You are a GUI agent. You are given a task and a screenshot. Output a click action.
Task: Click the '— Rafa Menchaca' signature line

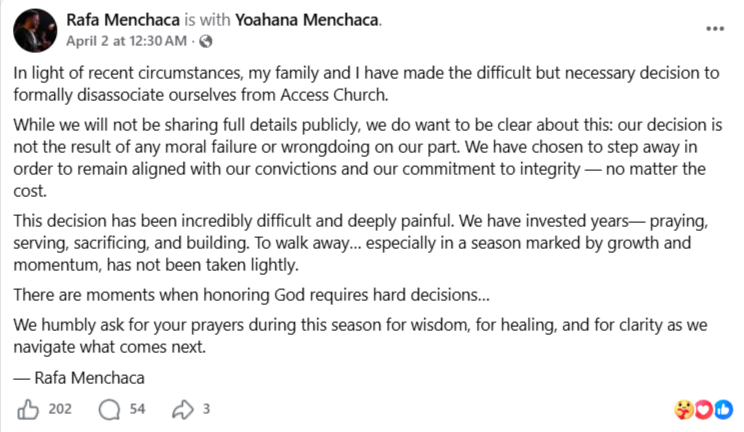[x=80, y=377]
